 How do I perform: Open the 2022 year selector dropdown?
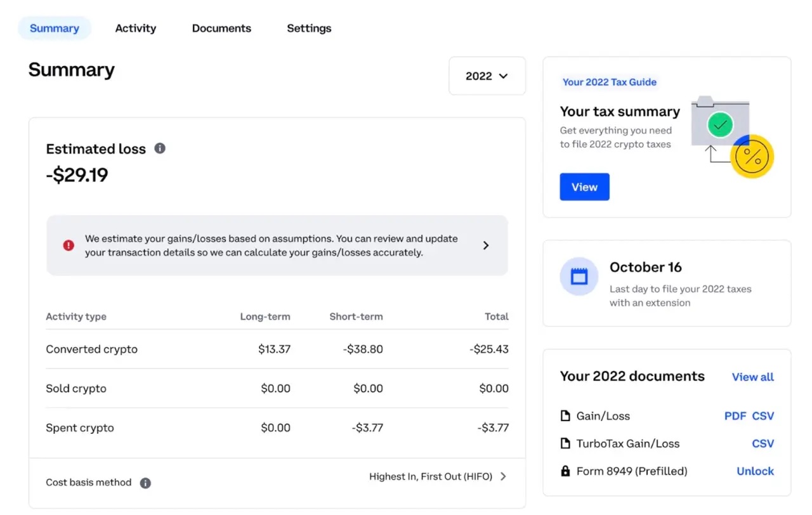(x=487, y=75)
